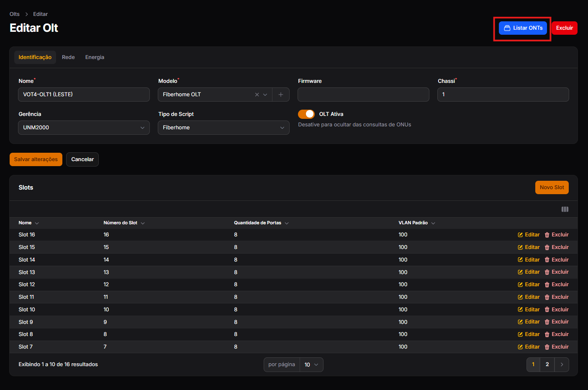
Task: Delete Slot 12 row
Action: pyautogui.click(x=557, y=285)
